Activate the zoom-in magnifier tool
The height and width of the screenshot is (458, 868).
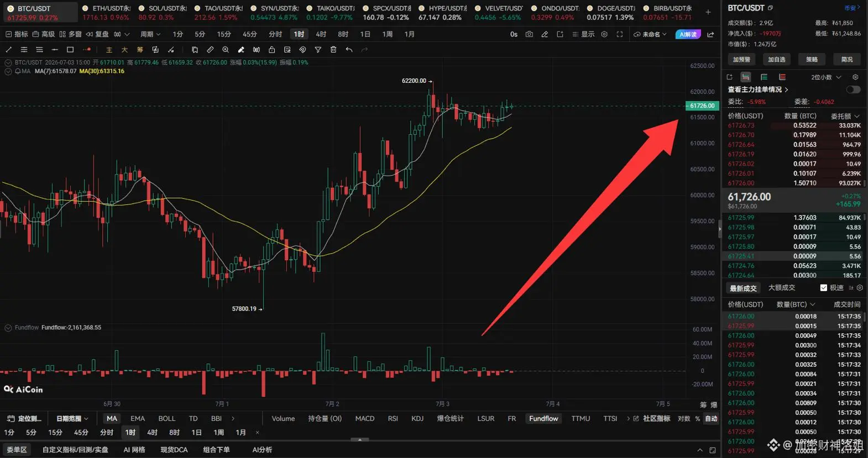click(x=226, y=50)
